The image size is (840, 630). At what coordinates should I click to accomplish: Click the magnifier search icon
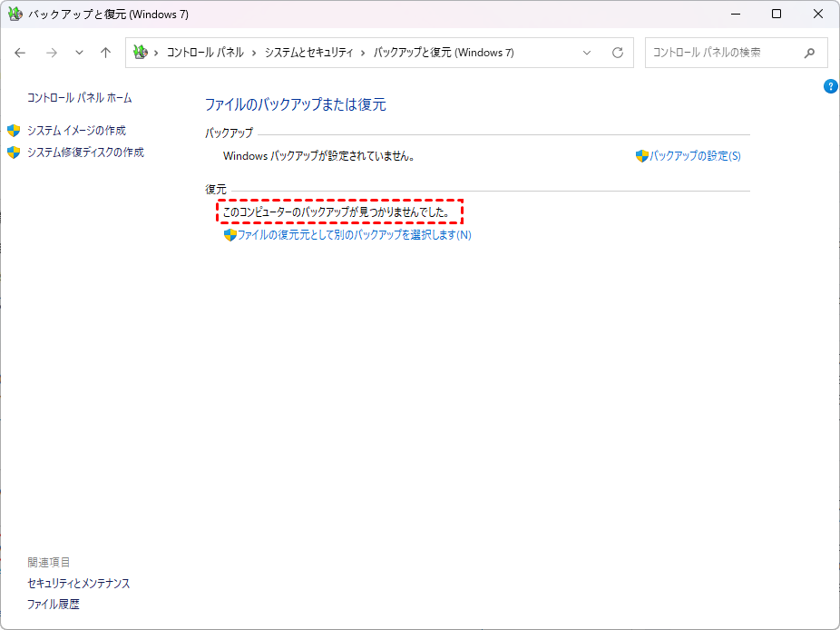pos(809,53)
